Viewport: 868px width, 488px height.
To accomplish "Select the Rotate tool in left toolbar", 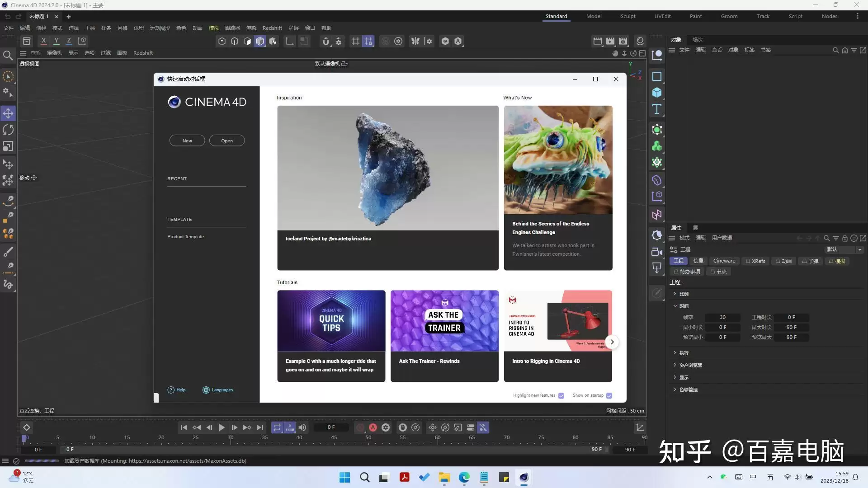I will (x=8, y=130).
